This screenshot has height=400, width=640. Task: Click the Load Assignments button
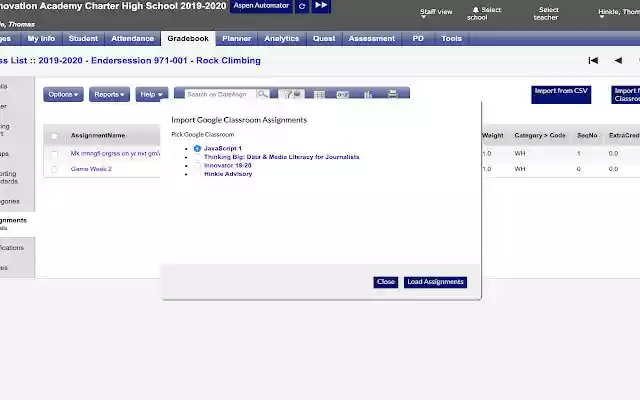click(x=436, y=282)
